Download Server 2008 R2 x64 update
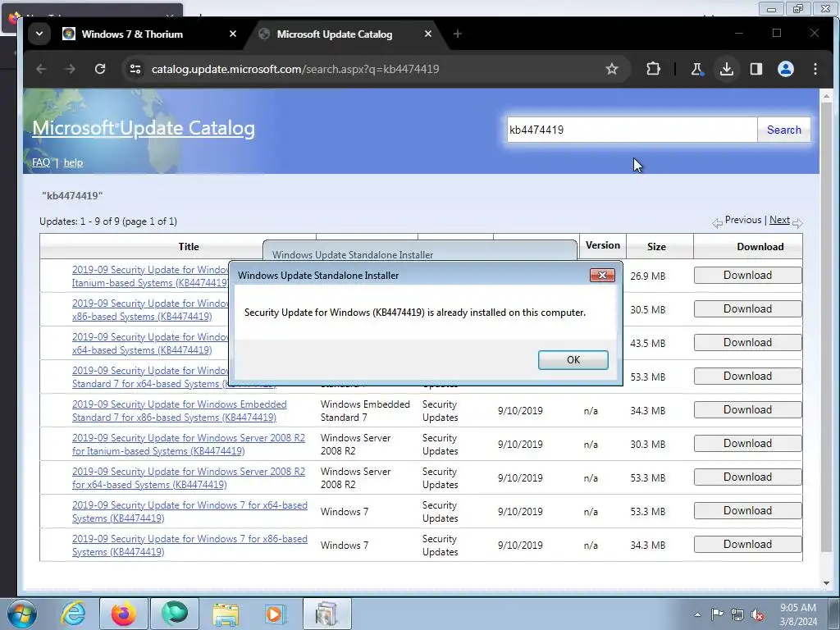Image resolution: width=840 pixels, height=630 pixels. [747, 477]
